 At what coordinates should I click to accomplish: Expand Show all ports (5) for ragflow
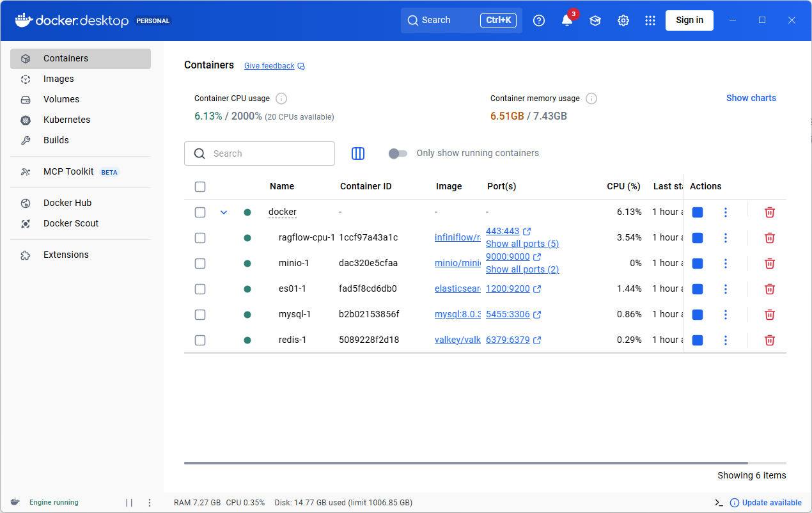pyautogui.click(x=522, y=244)
